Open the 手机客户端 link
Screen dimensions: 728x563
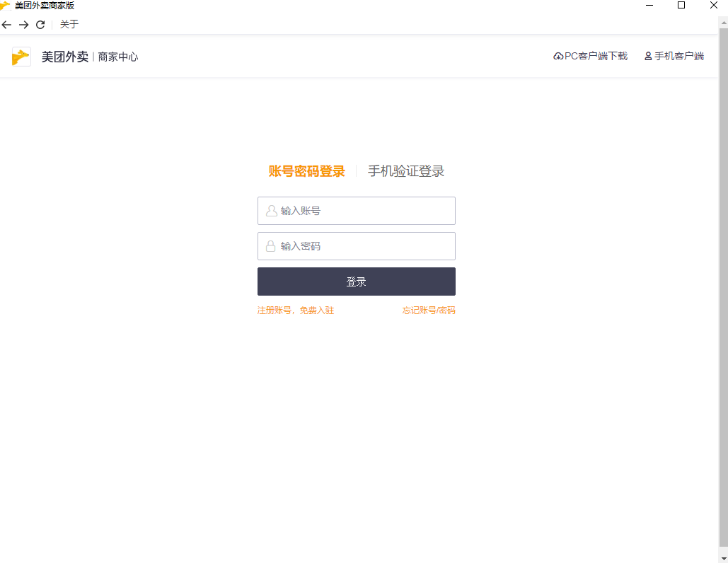pos(678,56)
